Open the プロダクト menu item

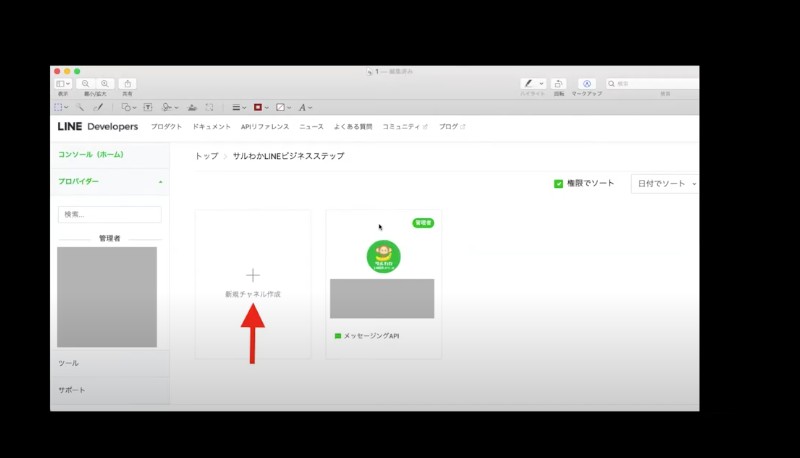[x=166, y=126]
